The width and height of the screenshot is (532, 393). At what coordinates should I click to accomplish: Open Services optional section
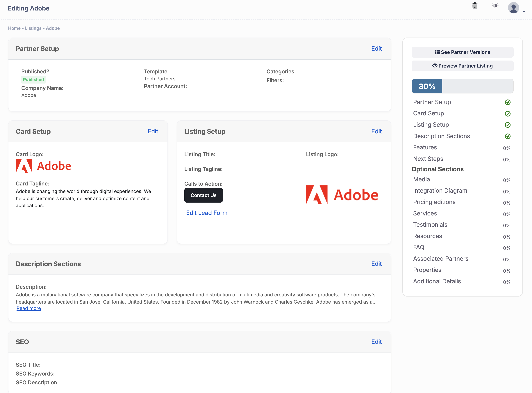pyautogui.click(x=425, y=213)
